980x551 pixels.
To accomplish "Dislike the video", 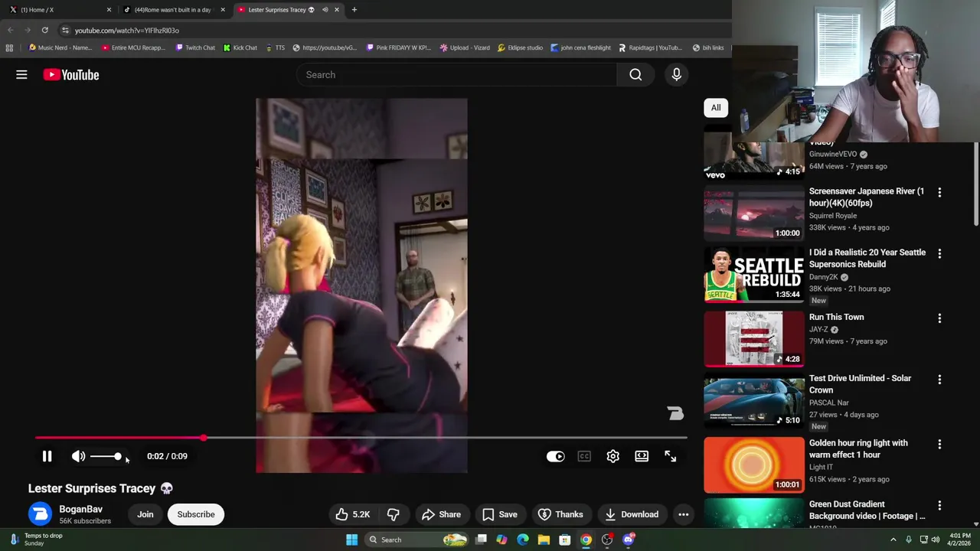I will 393,514.
